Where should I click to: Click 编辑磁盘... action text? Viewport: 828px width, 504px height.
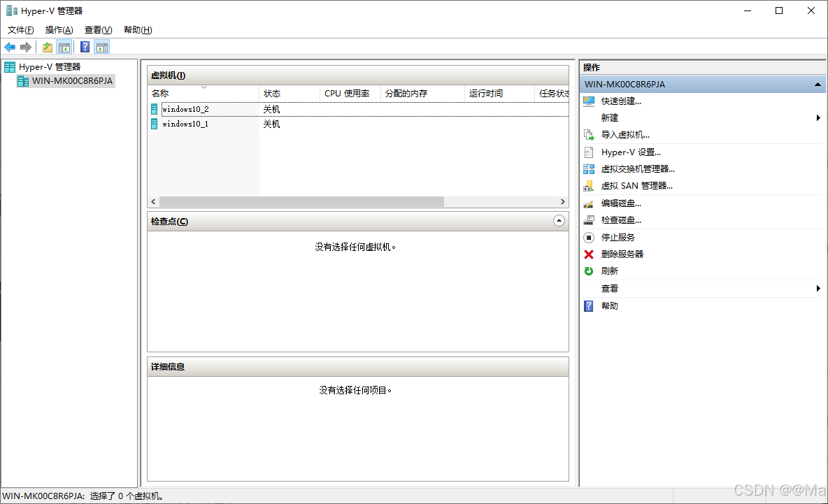621,203
